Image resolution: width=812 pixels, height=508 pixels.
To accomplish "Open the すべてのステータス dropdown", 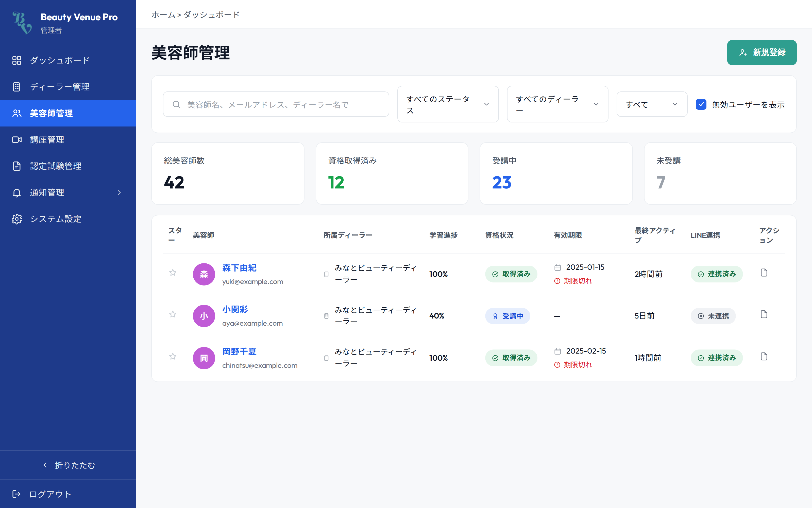I will tap(448, 104).
